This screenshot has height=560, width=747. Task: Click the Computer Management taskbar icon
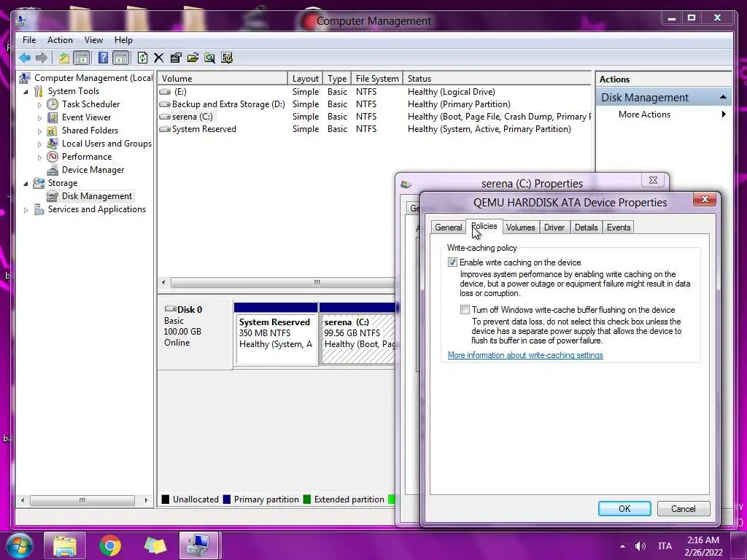(x=198, y=545)
